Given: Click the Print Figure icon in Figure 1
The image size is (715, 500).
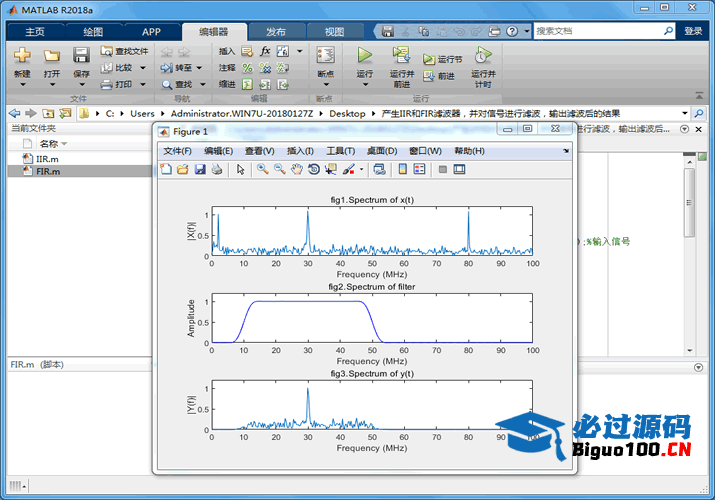Looking at the screenshot, I should click(x=217, y=170).
